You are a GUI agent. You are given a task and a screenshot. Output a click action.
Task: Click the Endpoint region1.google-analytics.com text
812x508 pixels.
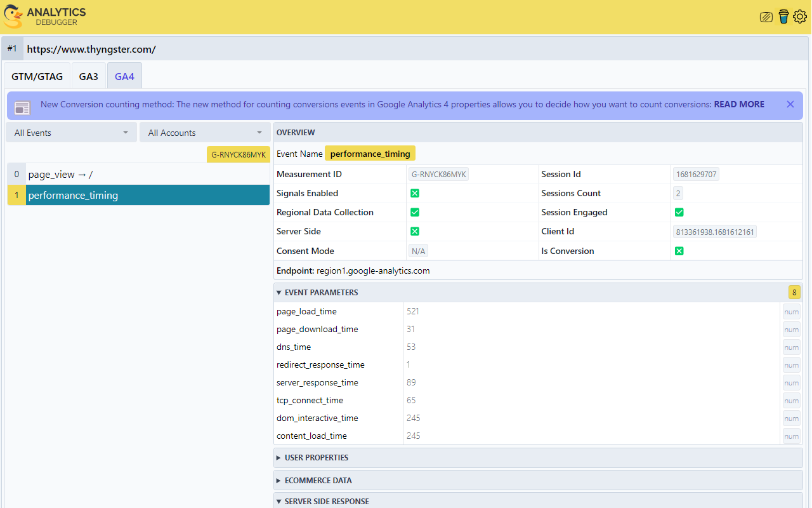[353, 271]
